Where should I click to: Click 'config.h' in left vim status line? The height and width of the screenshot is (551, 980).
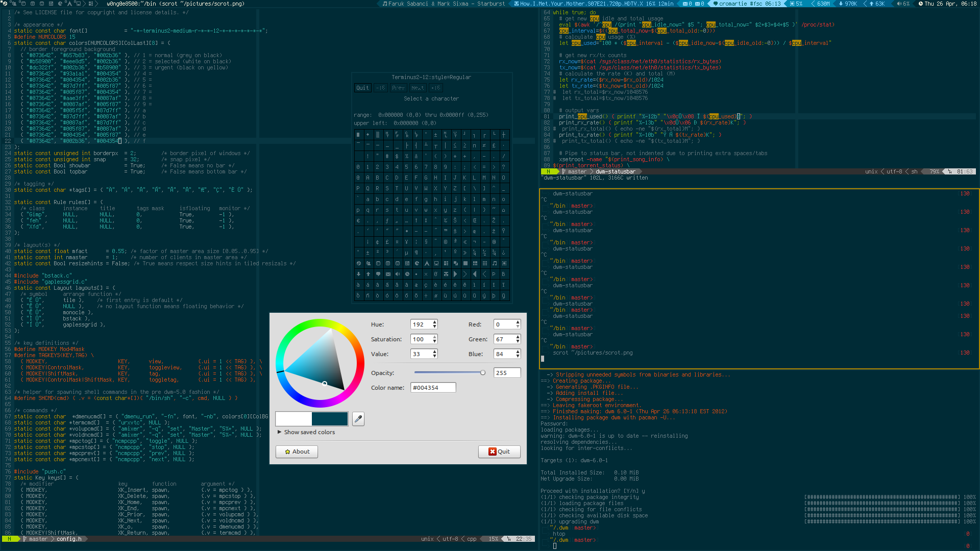point(69,539)
